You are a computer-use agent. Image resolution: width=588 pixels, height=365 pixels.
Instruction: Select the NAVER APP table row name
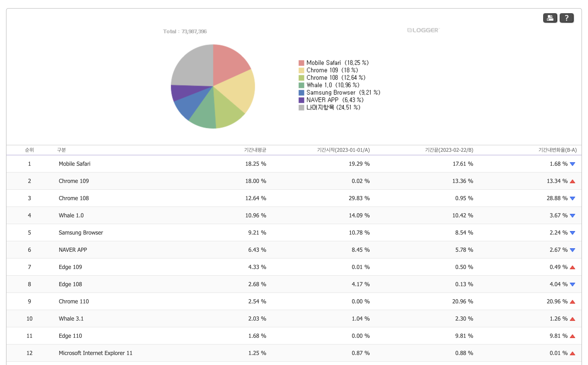pyautogui.click(x=73, y=250)
